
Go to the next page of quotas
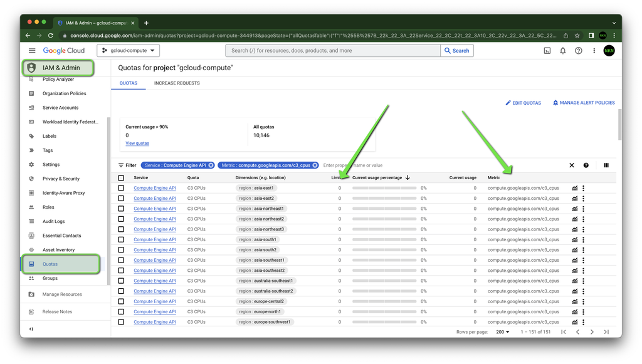pos(592,332)
